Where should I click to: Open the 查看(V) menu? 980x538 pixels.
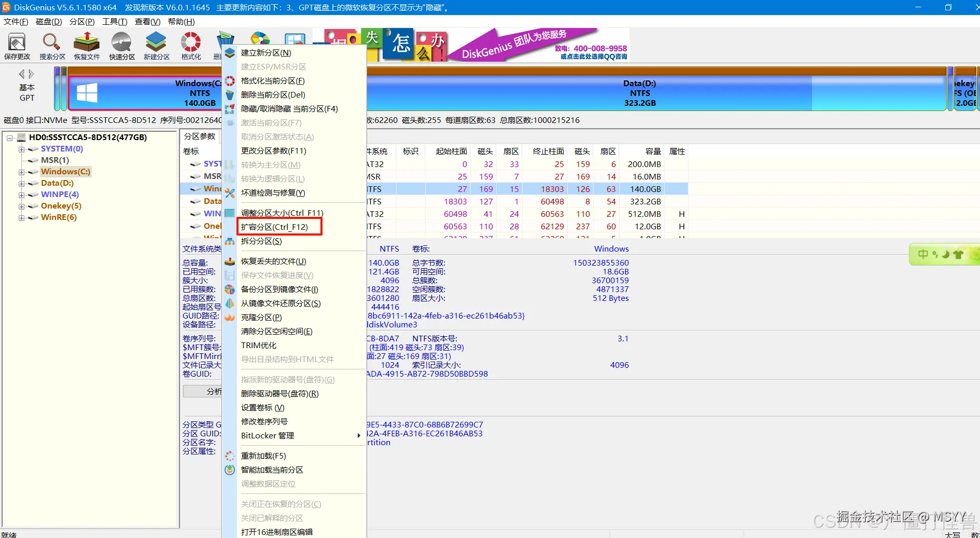pos(148,22)
